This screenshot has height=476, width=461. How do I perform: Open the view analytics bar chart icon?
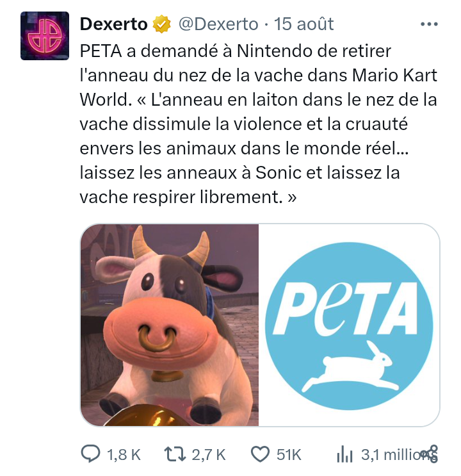point(344,454)
